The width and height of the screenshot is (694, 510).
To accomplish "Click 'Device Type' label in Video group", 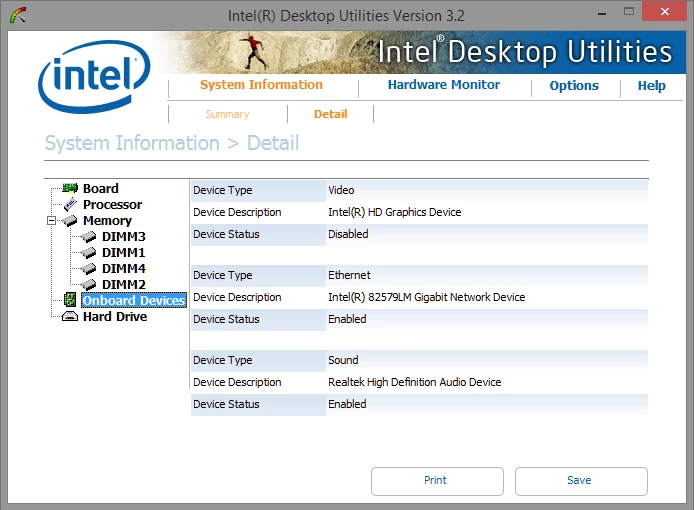I will 223,190.
